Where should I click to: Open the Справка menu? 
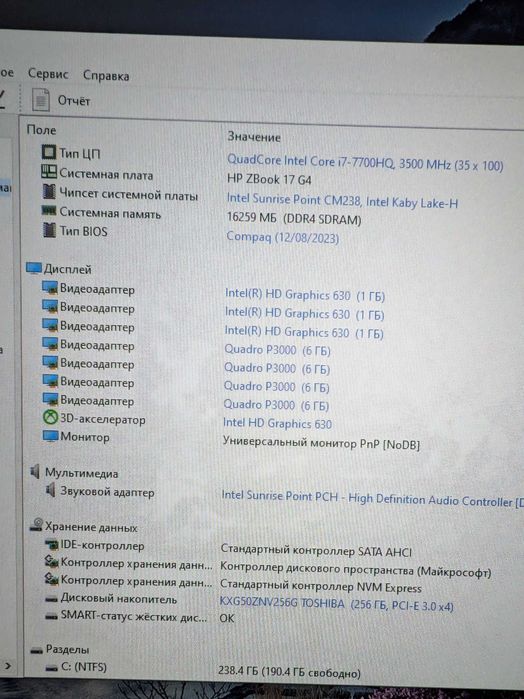[x=106, y=76]
